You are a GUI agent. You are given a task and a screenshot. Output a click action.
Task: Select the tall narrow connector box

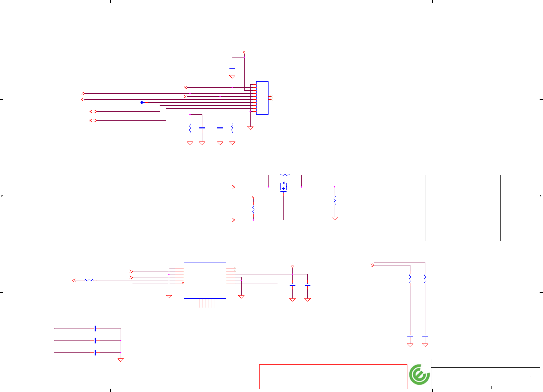262,98
